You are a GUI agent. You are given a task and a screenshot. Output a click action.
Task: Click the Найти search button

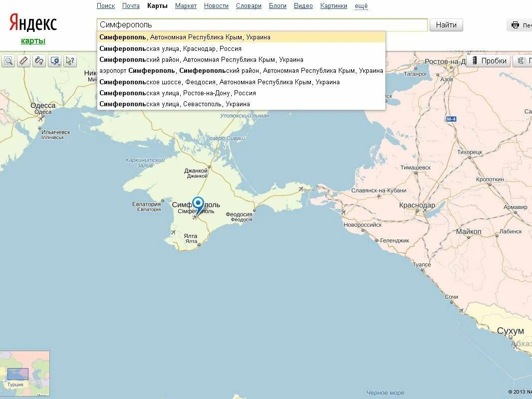pos(446,25)
